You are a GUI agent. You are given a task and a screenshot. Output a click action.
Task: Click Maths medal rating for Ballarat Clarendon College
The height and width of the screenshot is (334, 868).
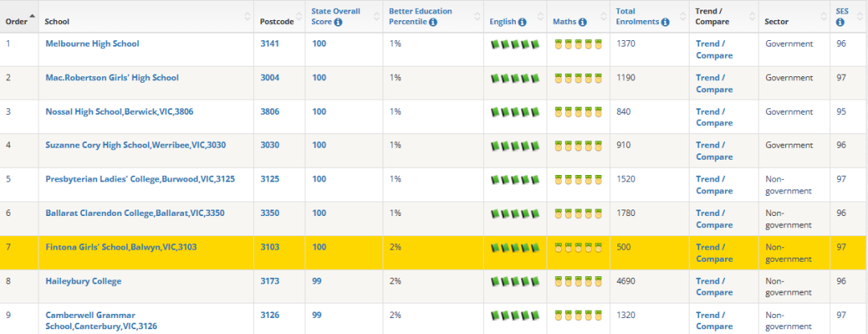coord(578,214)
